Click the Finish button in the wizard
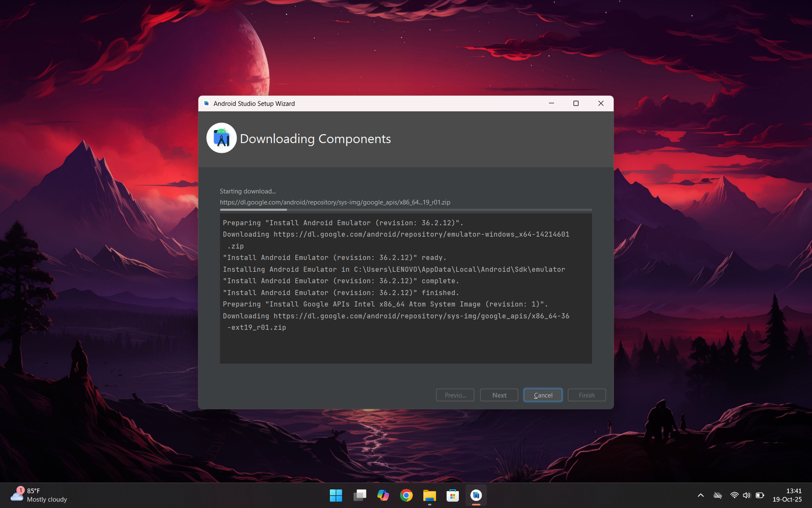The height and width of the screenshot is (508, 812). (586, 395)
